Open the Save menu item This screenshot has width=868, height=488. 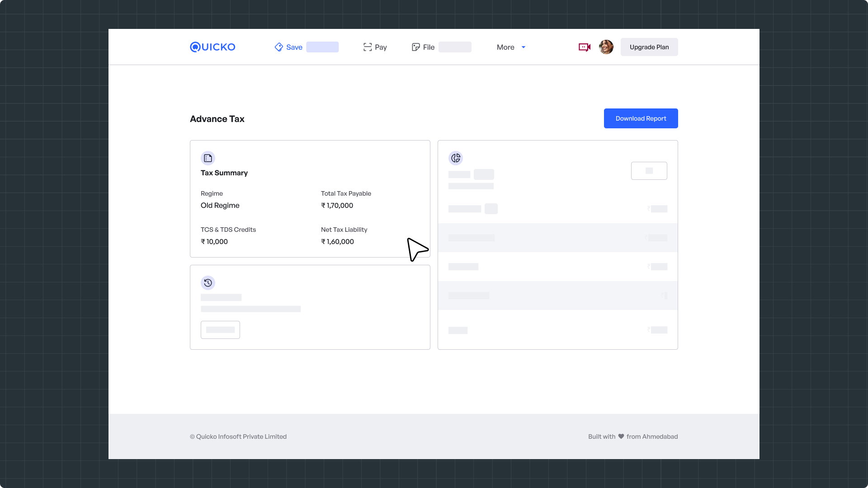pyautogui.click(x=294, y=47)
